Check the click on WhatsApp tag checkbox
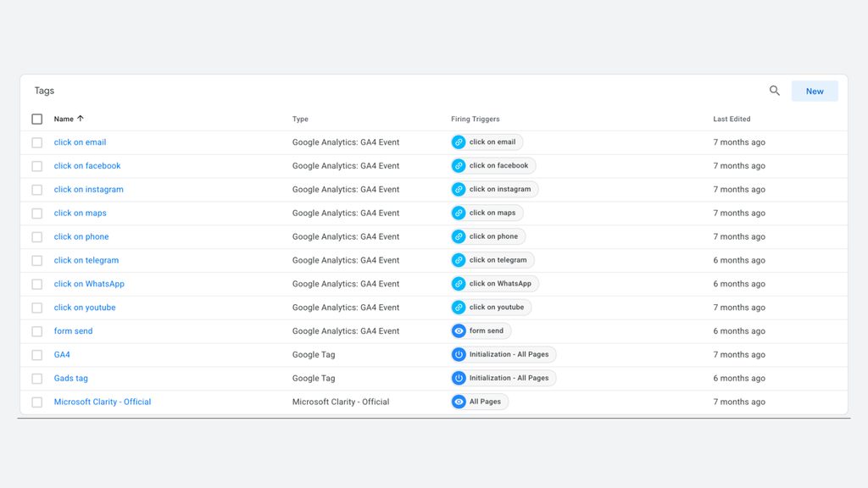 click(37, 285)
